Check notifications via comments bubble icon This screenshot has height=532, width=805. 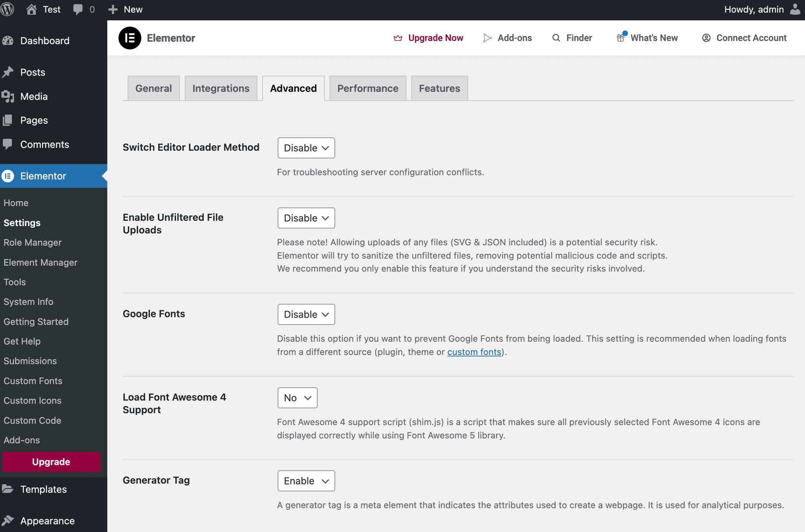point(78,9)
